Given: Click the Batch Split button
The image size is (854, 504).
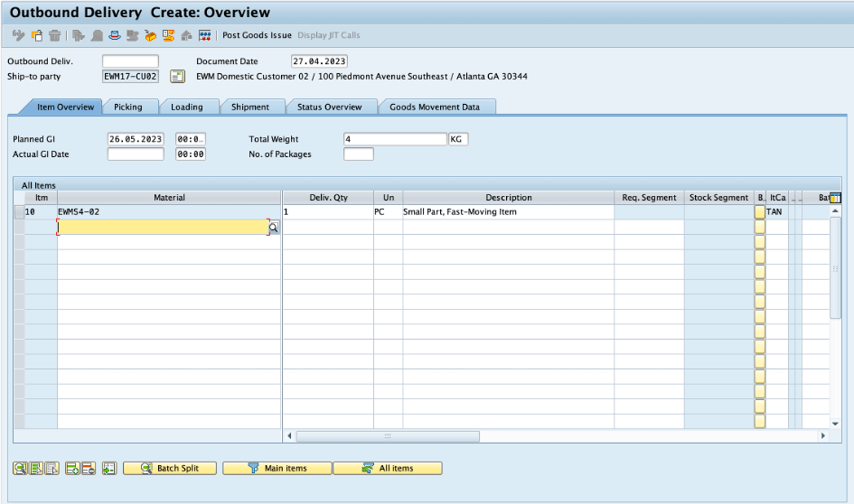Looking at the screenshot, I should click(x=170, y=468).
